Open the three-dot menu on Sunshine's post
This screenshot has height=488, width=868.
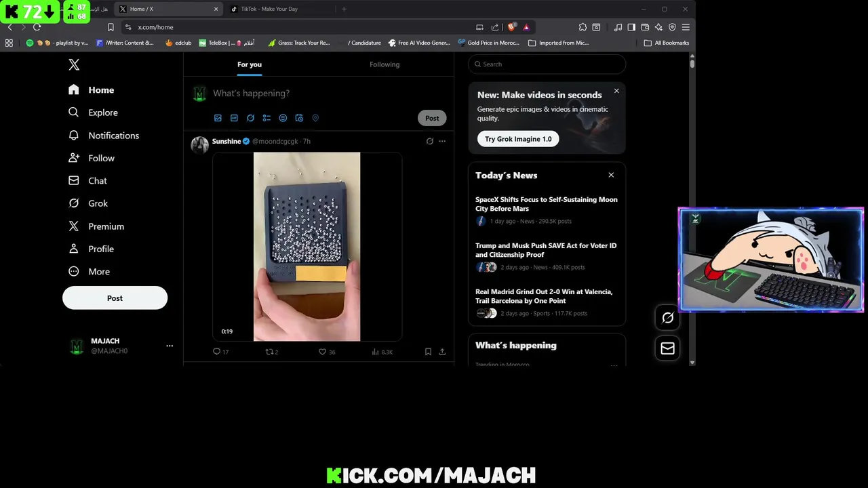point(442,141)
